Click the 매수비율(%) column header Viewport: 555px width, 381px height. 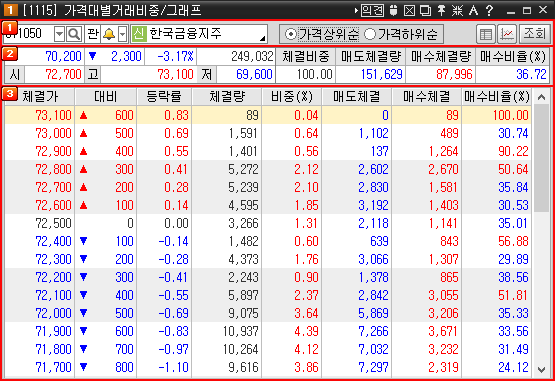(497, 96)
